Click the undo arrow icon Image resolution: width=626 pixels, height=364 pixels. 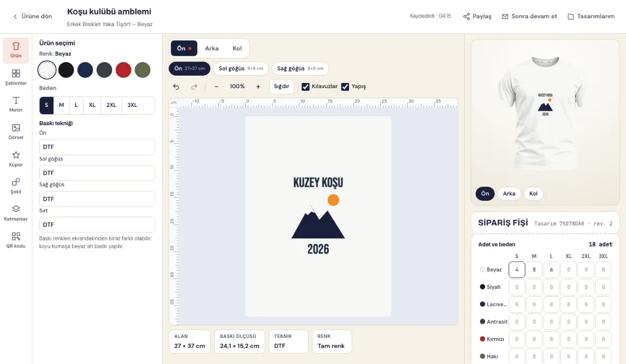(x=176, y=87)
